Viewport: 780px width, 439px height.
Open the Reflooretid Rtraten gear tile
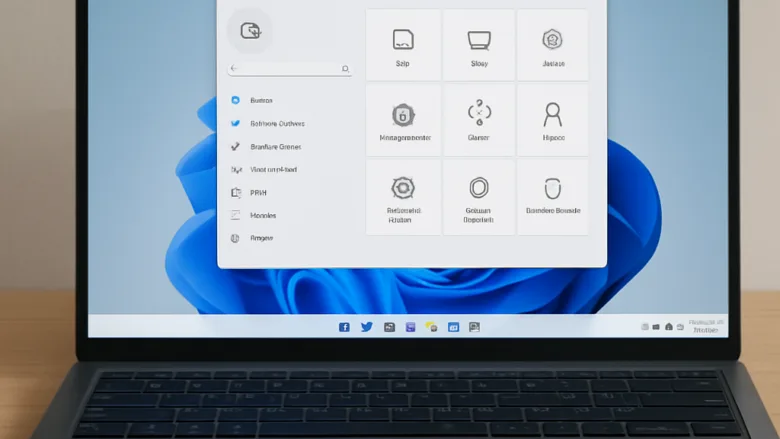tap(403, 197)
